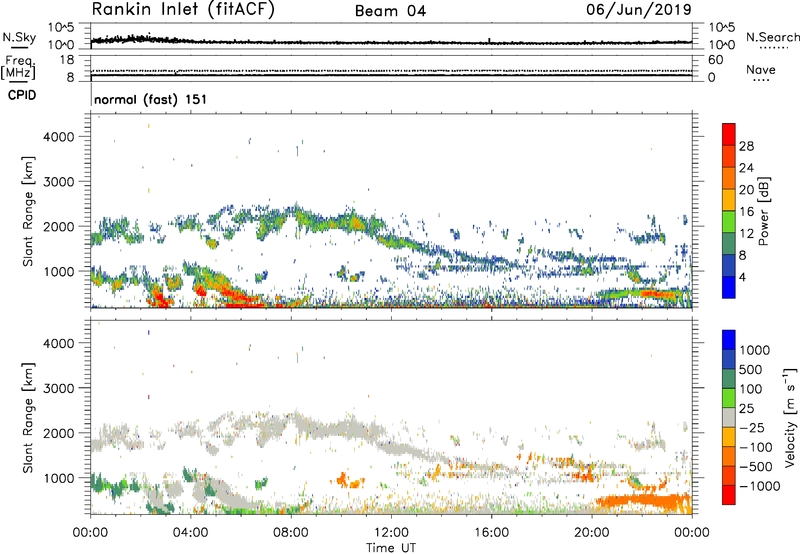Click the '20' power color bar label
This screenshot has width=800, height=554.
tap(746, 190)
